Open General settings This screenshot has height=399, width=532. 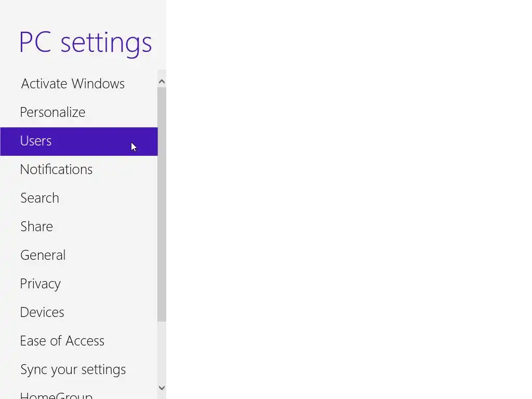pyautogui.click(x=79, y=255)
